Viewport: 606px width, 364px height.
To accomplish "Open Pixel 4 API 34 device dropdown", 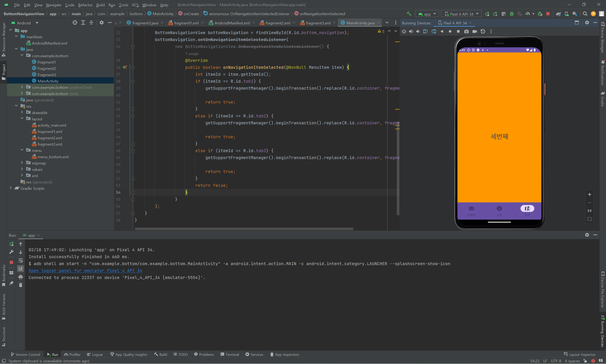I will click(x=461, y=14).
